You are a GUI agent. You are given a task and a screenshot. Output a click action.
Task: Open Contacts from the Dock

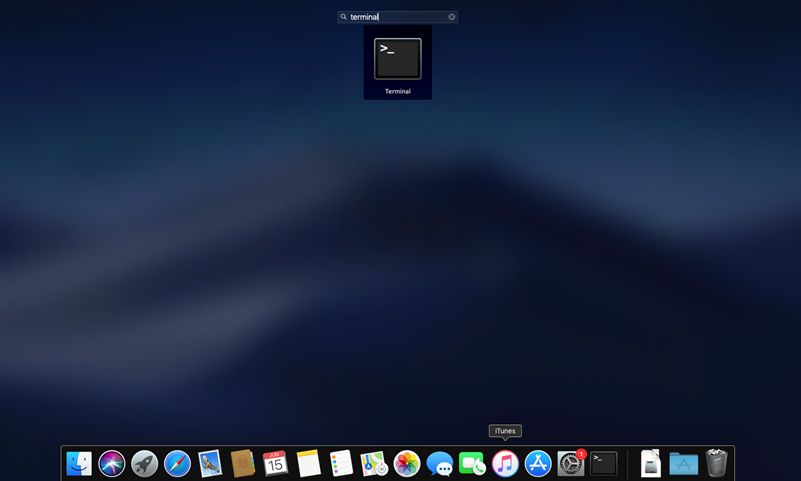coord(243,464)
